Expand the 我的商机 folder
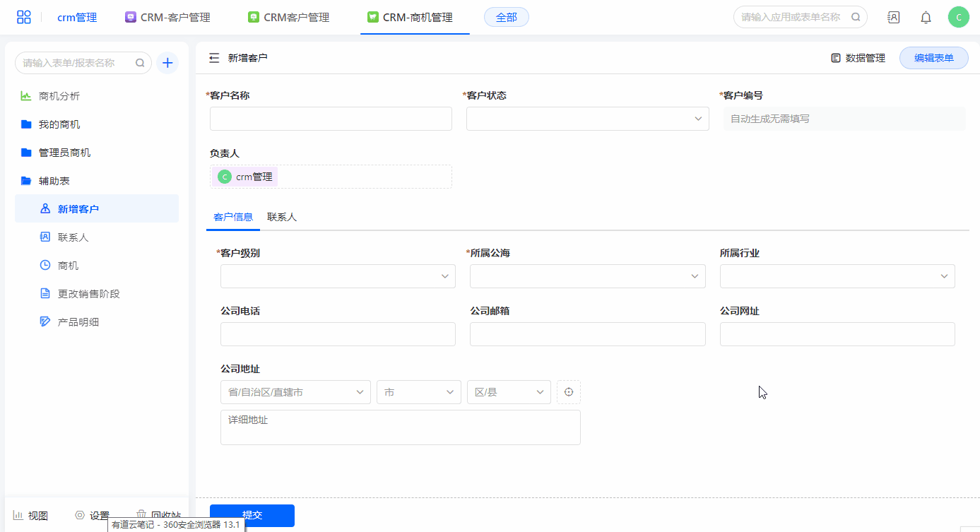 pyautogui.click(x=59, y=124)
